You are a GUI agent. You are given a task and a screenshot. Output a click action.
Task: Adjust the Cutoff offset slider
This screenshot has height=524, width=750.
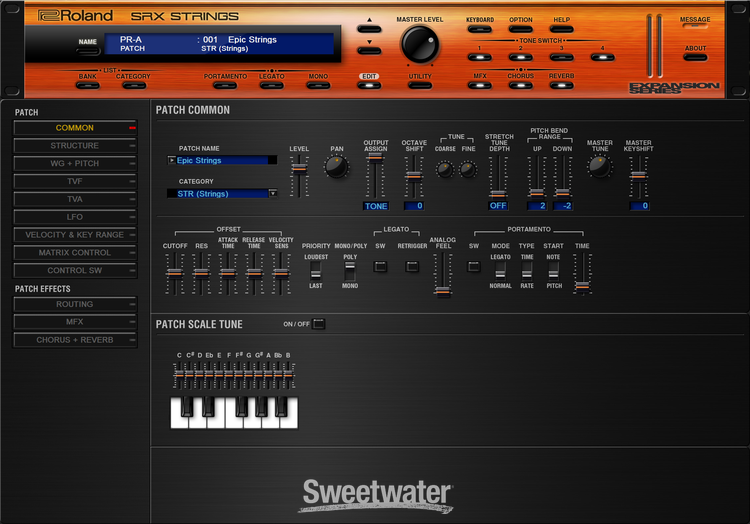(x=175, y=273)
